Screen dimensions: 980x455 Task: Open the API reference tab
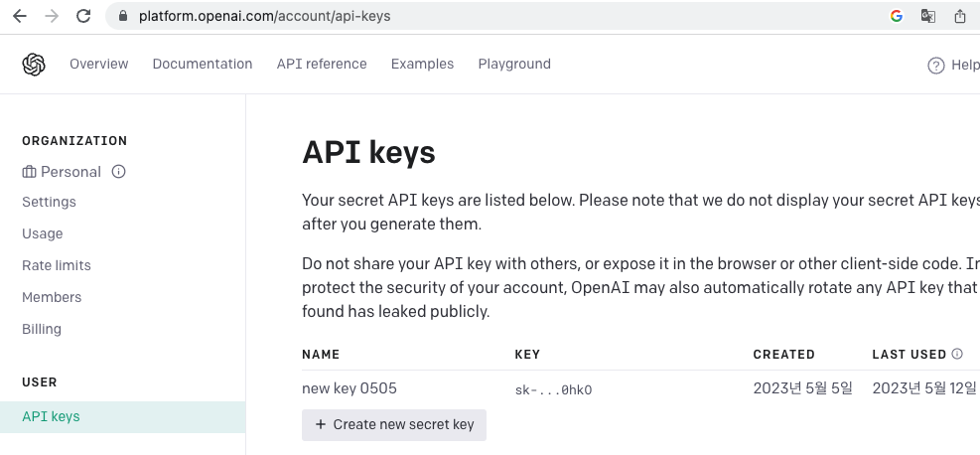[322, 65]
